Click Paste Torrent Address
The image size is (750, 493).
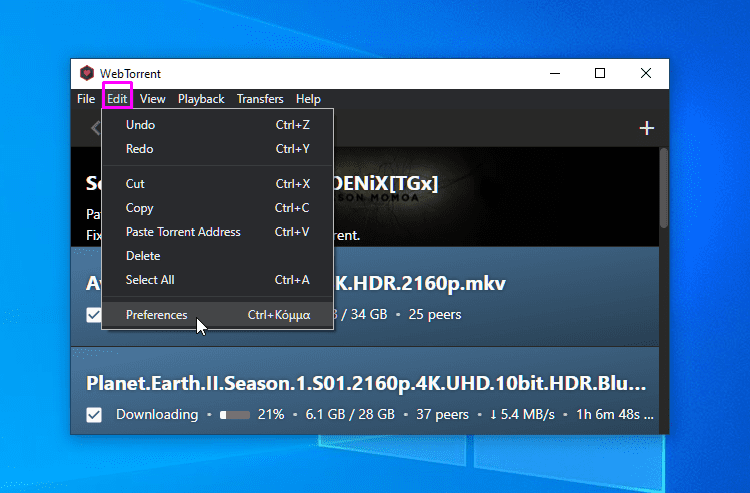pos(218,232)
